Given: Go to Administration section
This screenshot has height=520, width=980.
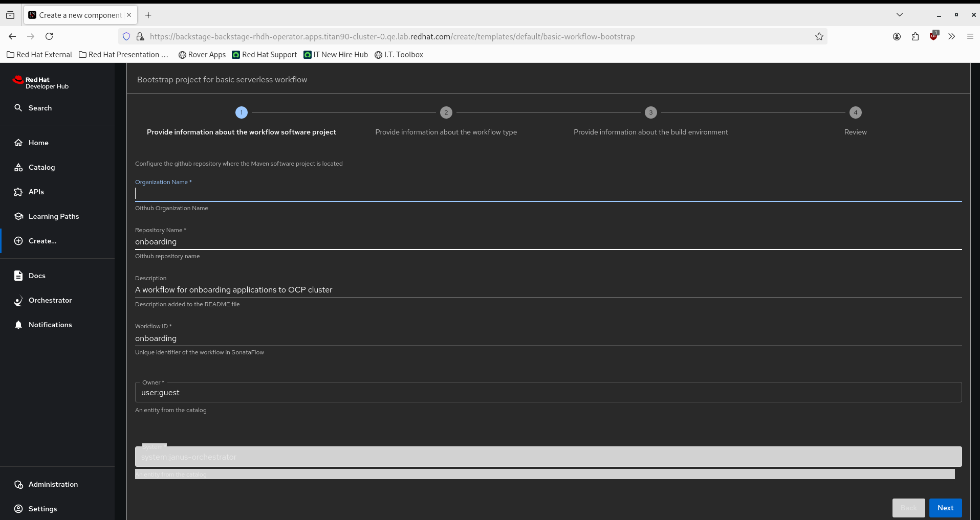Looking at the screenshot, I should coord(53,484).
